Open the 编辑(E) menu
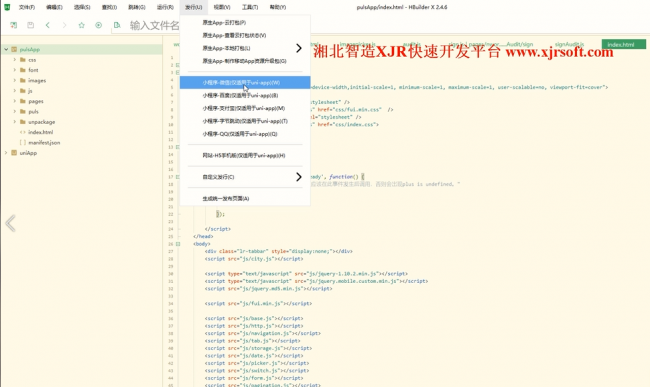Screen dimensions: 650x387 pyautogui.click(x=54, y=7)
